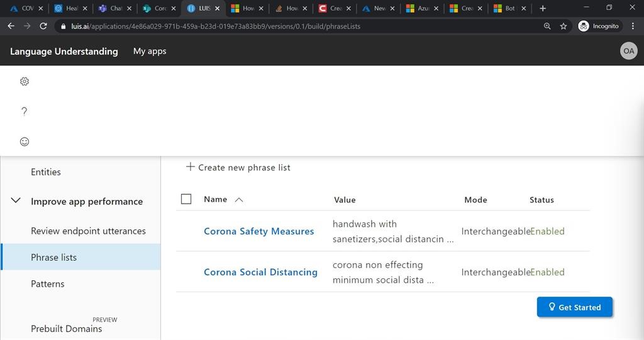
Task: Open Corona Social Distancing phrase list
Action: point(260,272)
